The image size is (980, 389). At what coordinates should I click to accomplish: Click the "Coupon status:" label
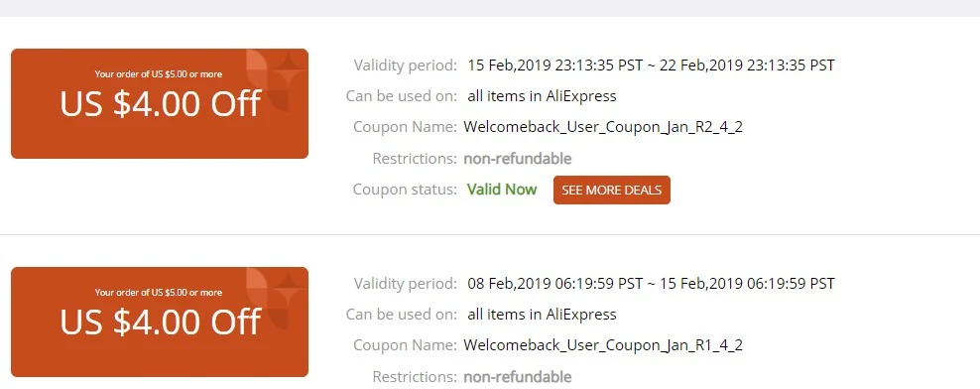405,190
